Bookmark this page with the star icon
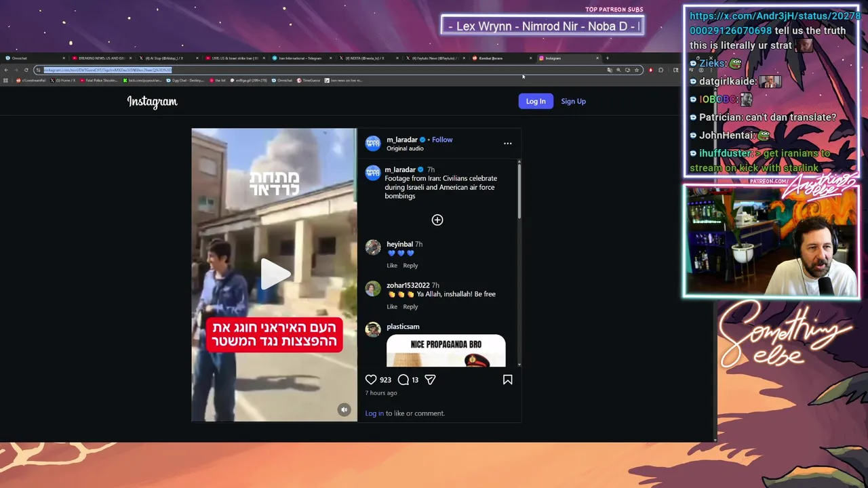Screen dimensions: 868x488 click(x=637, y=70)
